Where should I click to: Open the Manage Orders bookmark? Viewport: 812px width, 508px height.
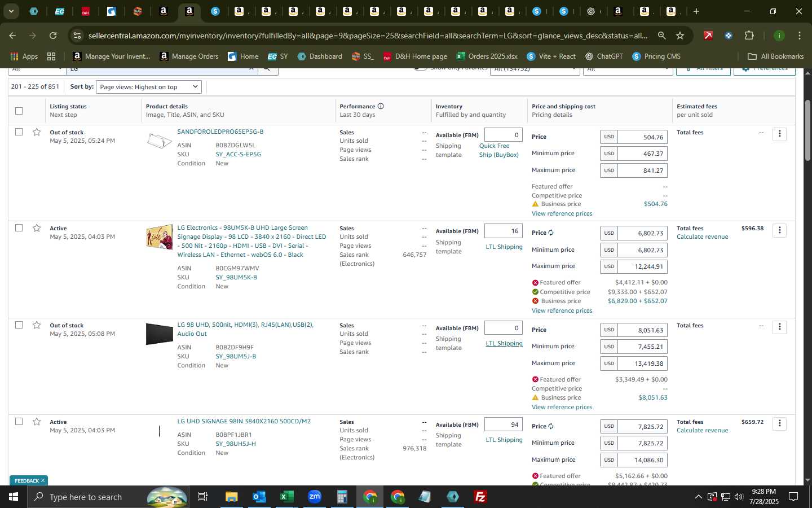pos(189,56)
